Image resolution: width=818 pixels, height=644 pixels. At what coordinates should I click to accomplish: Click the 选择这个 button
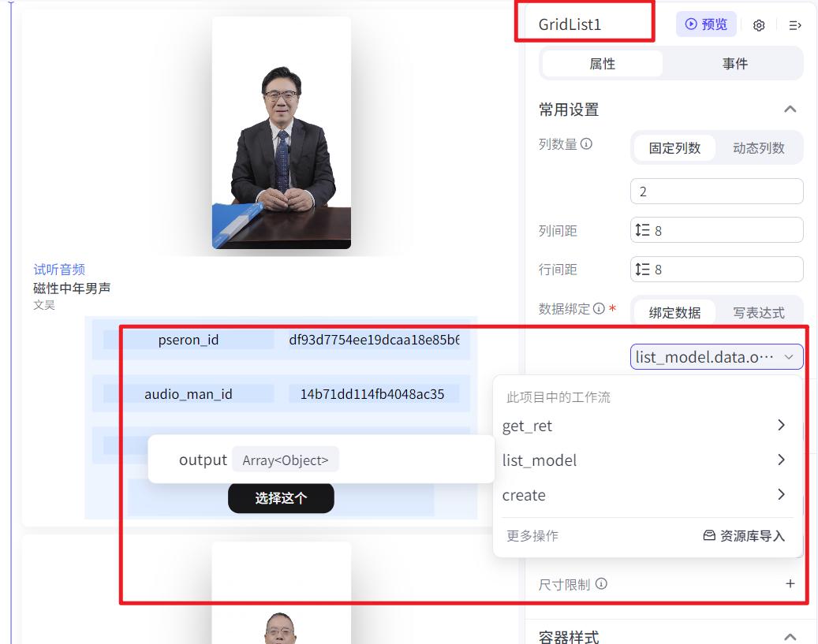tap(281, 498)
